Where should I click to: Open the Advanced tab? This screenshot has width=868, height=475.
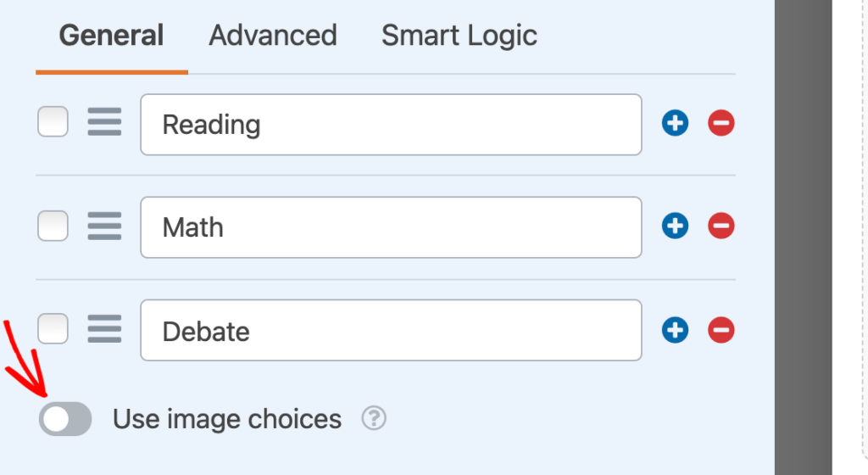click(273, 36)
